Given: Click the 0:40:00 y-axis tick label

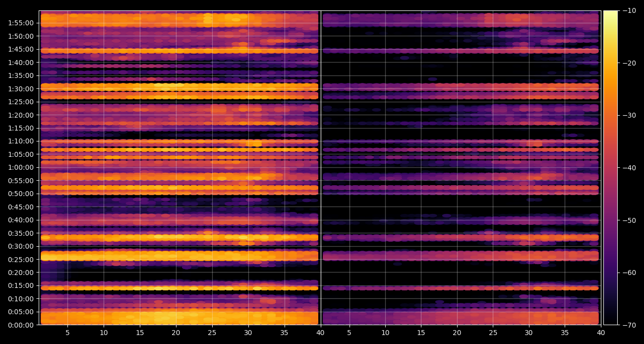Looking at the screenshot, I should coord(22,220).
